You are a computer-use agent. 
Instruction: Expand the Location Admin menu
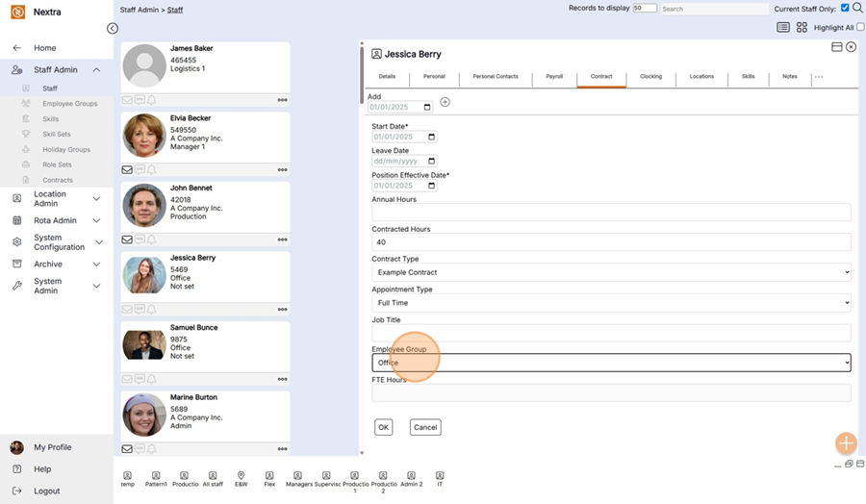(x=96, y=199)
